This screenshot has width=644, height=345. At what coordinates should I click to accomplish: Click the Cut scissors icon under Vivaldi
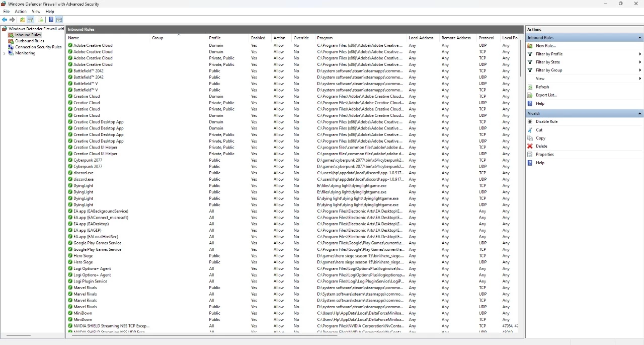coord(530,130)
